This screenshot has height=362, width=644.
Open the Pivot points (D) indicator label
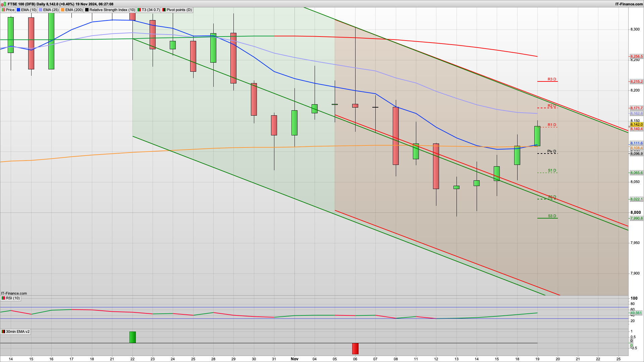pos(177,10)
